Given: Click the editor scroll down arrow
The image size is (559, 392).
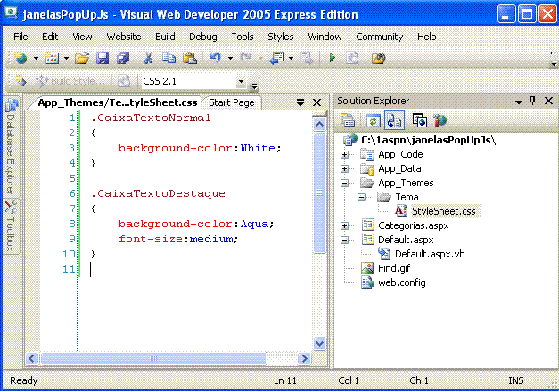Looking at the screenshot, I should point(319,344).
